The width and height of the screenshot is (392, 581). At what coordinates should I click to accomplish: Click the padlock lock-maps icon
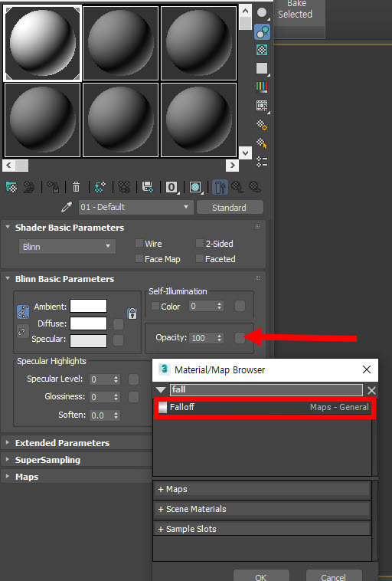[x=132, y=313]
